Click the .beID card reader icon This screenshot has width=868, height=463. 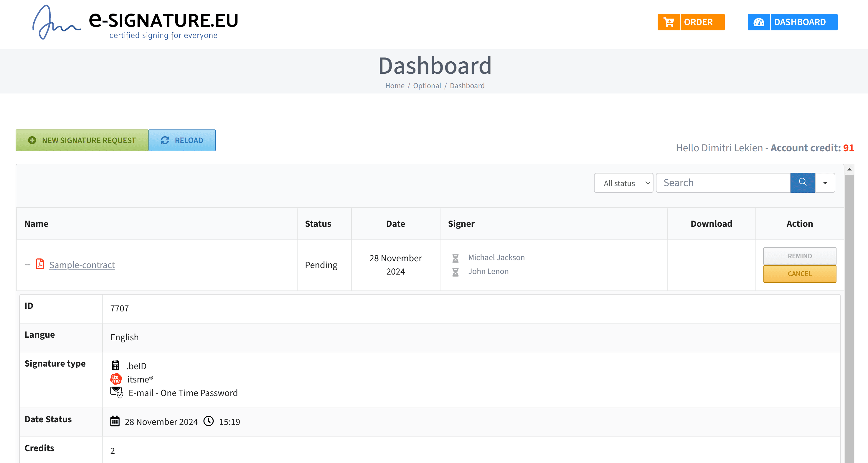pos(115,365)
